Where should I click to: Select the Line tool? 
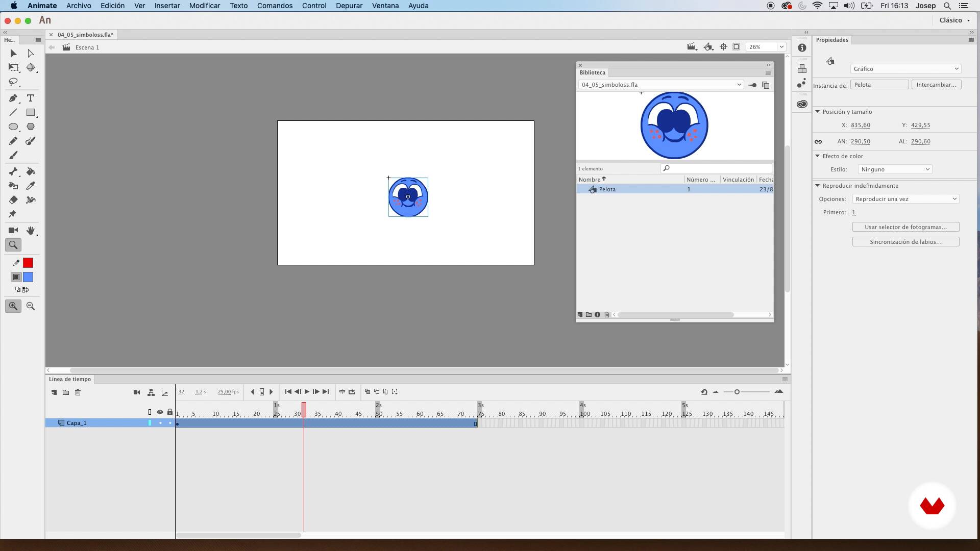[x=13, y=112]
